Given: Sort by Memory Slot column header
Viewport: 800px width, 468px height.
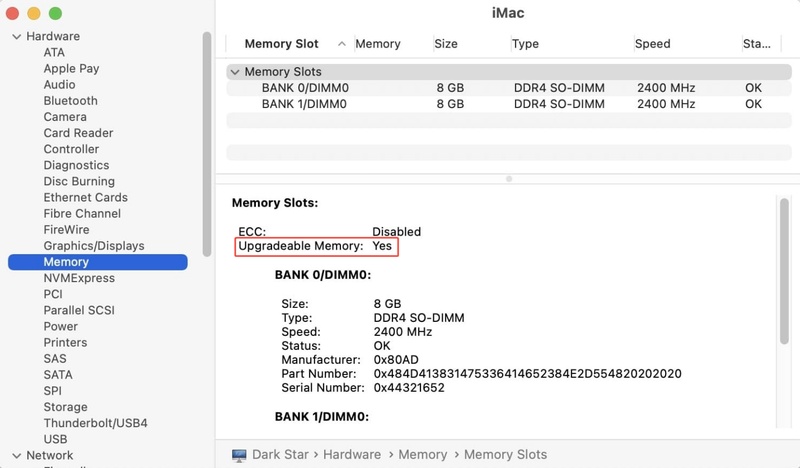Looking at the screenshot, I should (282, 44).
